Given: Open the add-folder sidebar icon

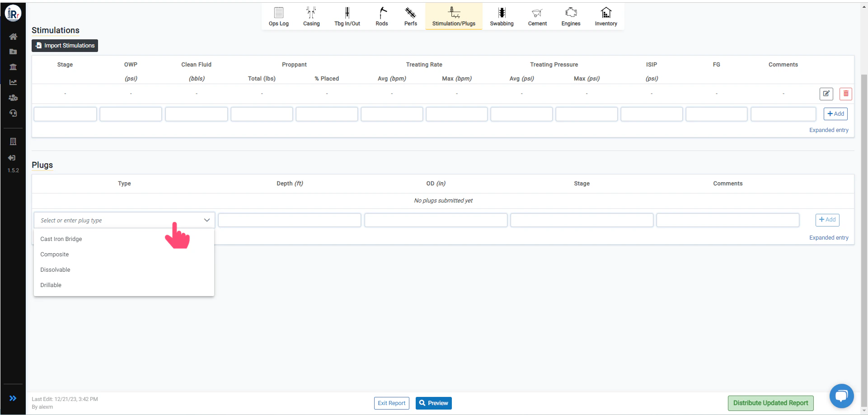Looking at the screenshot, I should pyautogui.click(x=13, y=52).
